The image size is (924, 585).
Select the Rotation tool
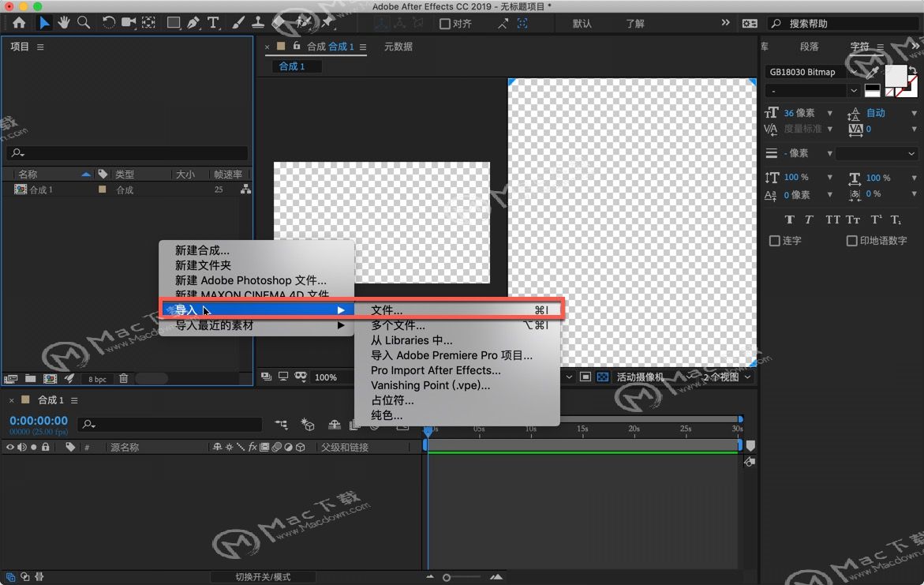pos(108,23)
